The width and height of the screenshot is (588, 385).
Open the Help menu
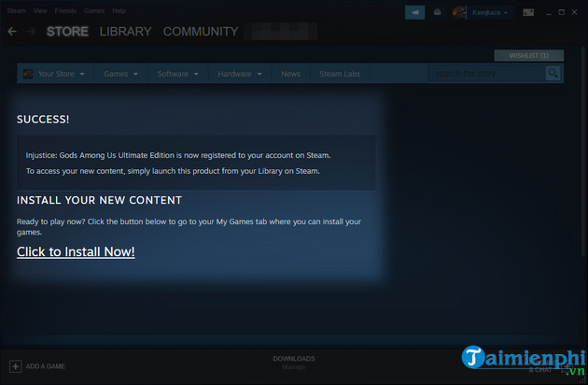pyautogui.click(x=119, y=11)
